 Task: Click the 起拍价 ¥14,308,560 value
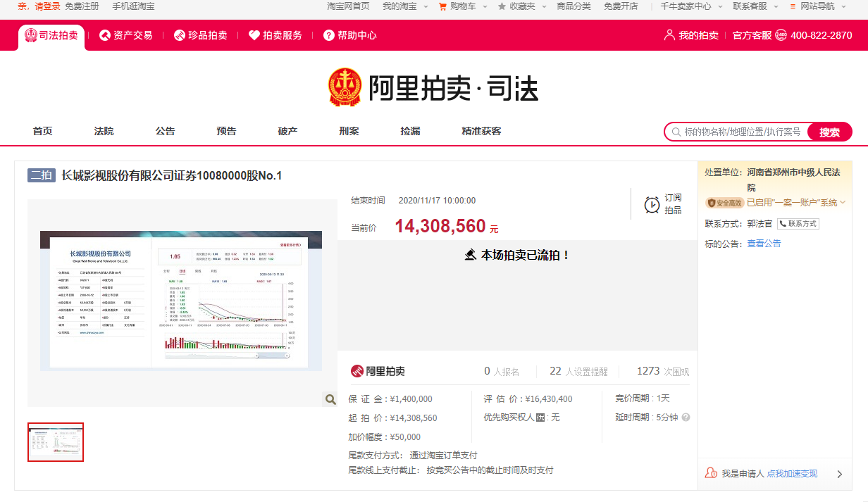pyautogui.click(x=414, y=418)
